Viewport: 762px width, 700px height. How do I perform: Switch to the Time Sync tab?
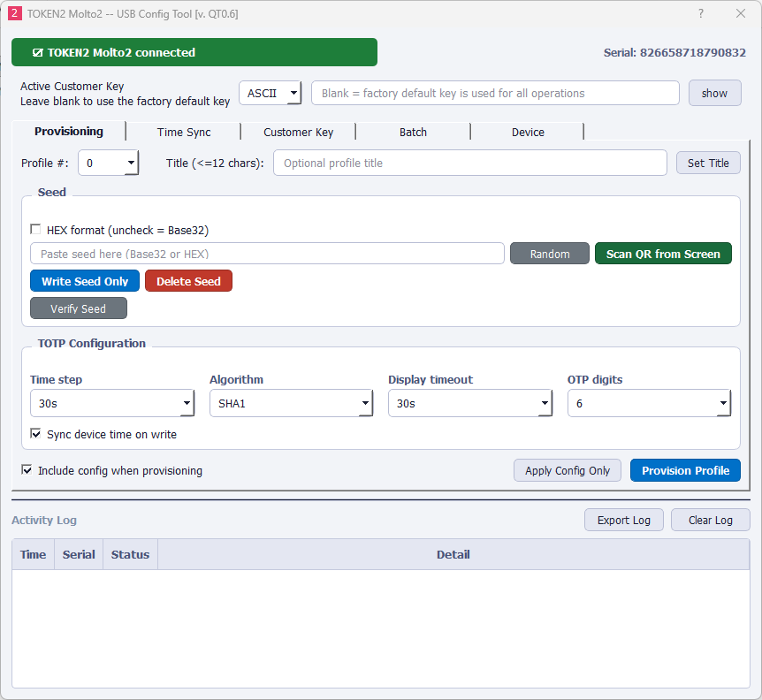(x=184, y=132)
